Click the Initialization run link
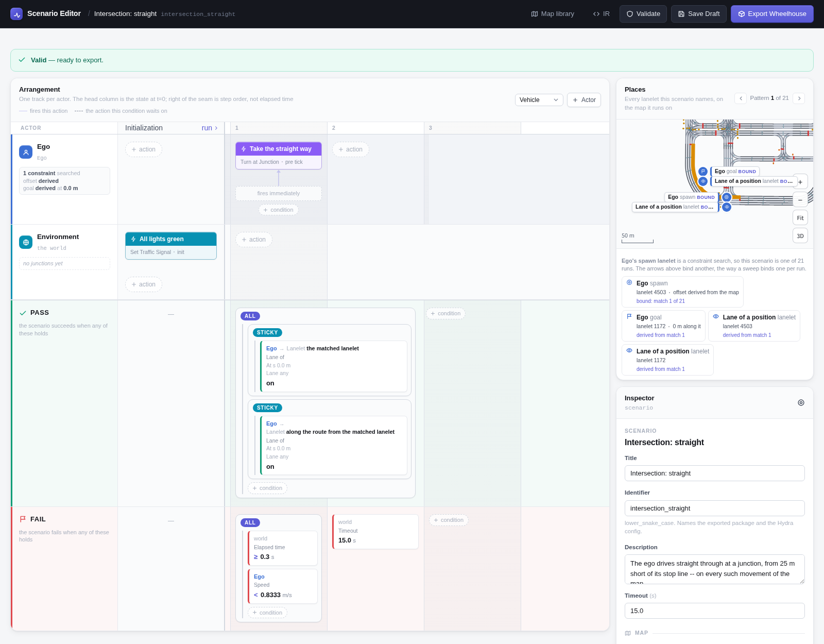Image resolution: width=824 pixels, height=644 pixels. (x=210, y=128)
